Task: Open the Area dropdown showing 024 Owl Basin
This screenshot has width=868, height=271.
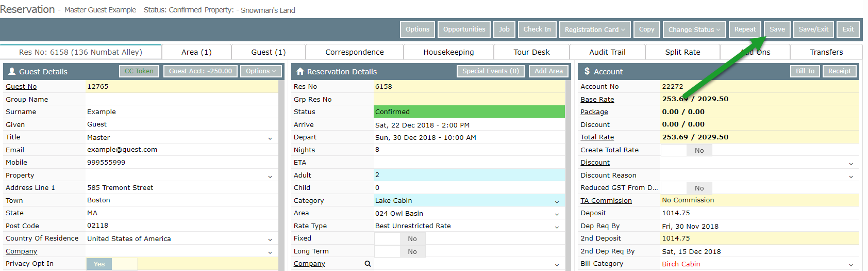Action: click(557, 214)
